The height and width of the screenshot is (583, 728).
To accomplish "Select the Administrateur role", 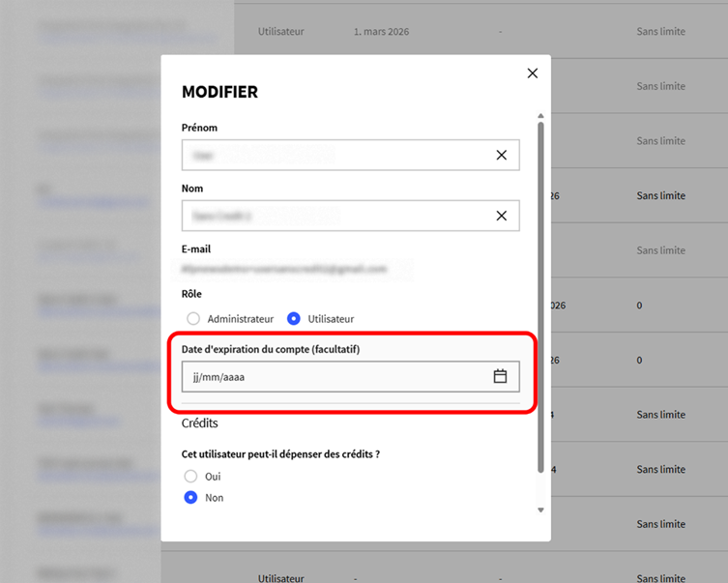I will tap(193, 318).
